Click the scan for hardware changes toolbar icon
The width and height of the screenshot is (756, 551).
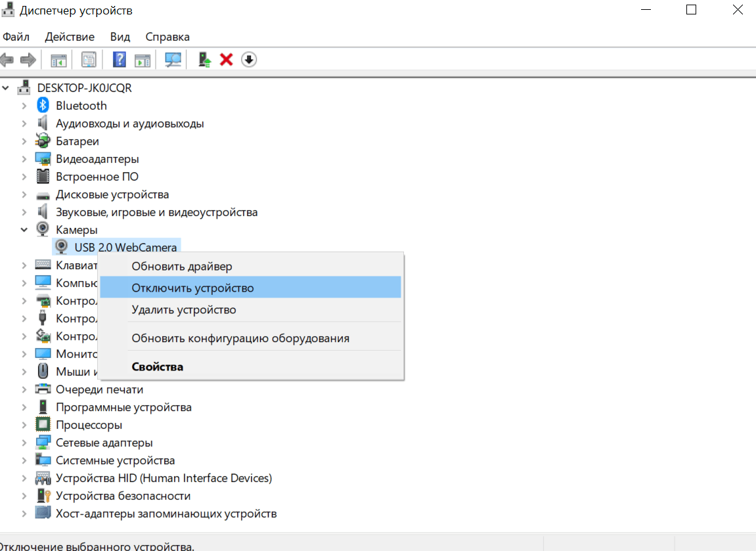tap(173, 60)
